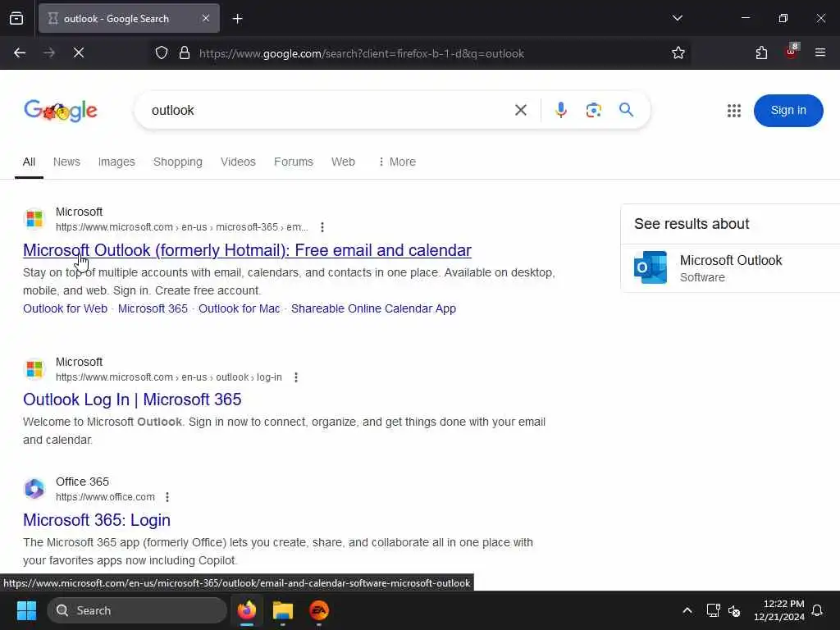The height and width of the screenshot is (630, 840).
Task: Open options for Office 365 result
Action: (x=167, y=497)
